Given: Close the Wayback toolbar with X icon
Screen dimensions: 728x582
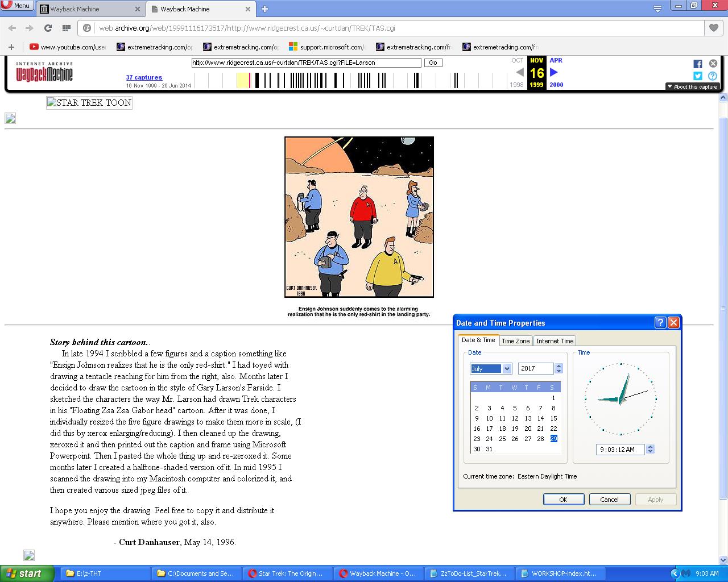Looking at the screenshot, I should (x=713, y=64).
